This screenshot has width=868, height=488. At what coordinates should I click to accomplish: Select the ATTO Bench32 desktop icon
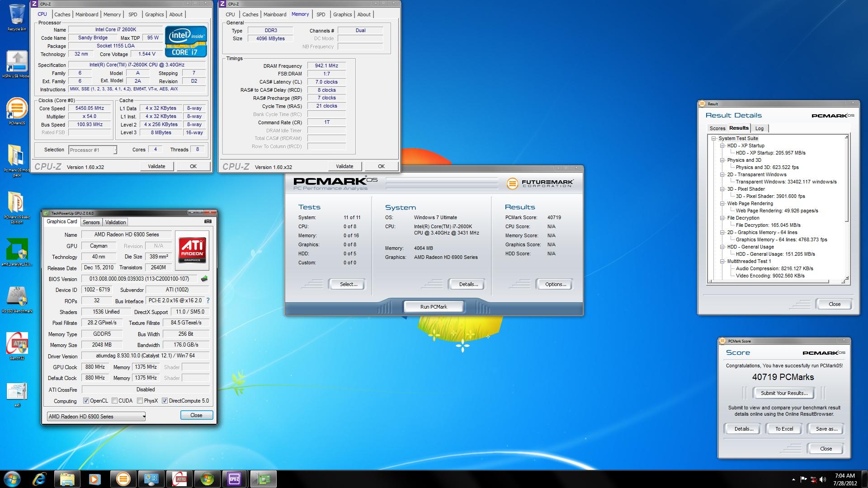click(x=17, y=346)
